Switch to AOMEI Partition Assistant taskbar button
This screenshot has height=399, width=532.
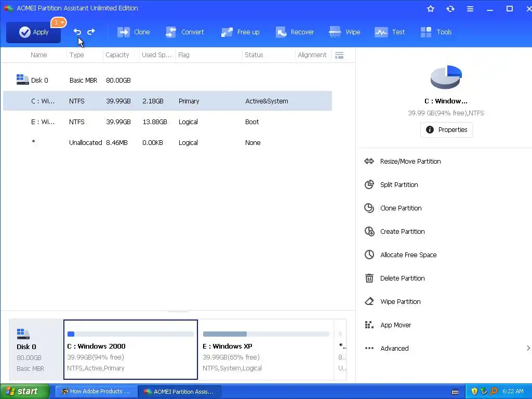pyautogui.click(x=180, y=392)
